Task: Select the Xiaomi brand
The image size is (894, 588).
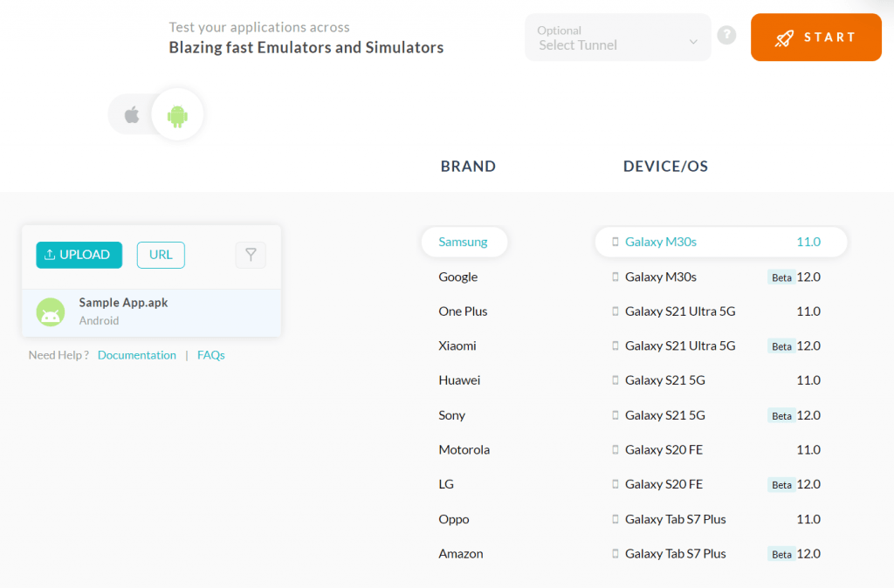Action: 456,345
